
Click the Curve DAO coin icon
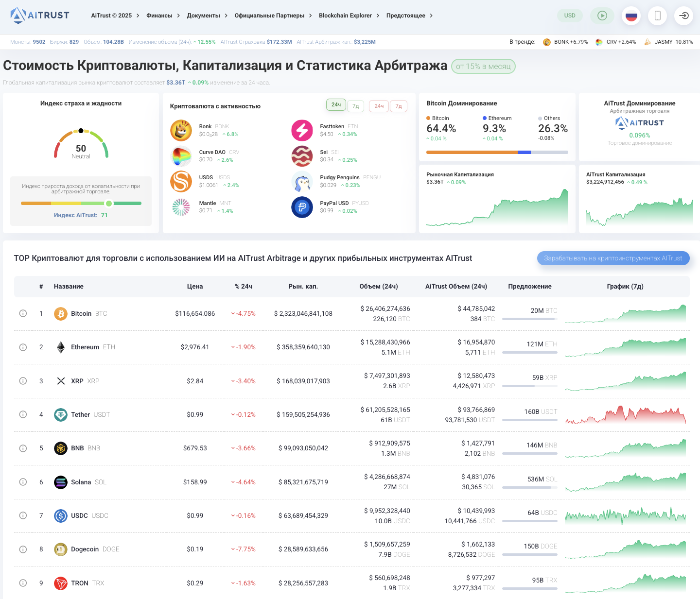coord(181,156)
